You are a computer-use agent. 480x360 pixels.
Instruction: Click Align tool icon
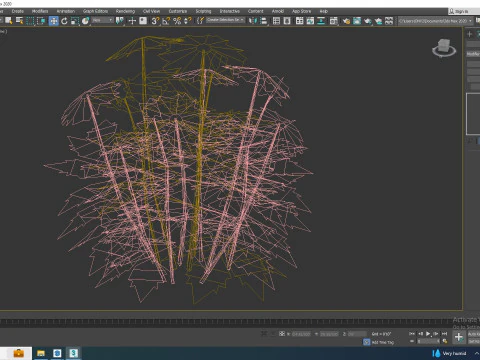pos(263,21)
